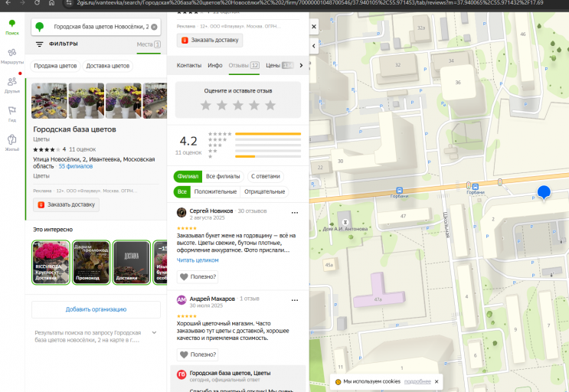This screenshot has height=392, width=569.
Task: Open ФИЛЬТРЫ panel
Action: pyautogui.click(x=64, y=44)
